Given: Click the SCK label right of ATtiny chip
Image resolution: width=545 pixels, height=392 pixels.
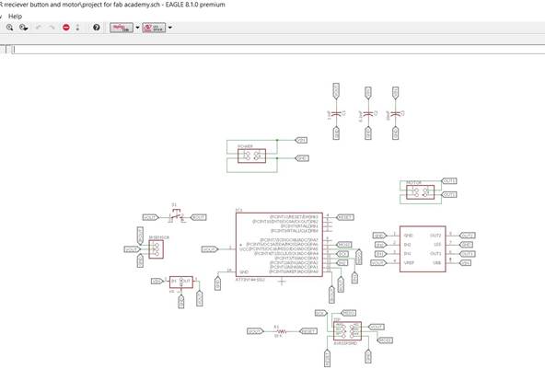Looking at the screenshot, I should pos(342,254).
